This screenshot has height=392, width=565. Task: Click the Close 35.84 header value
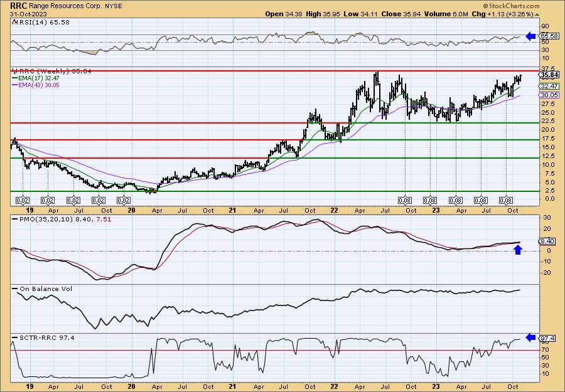click(x=400, y=14)
